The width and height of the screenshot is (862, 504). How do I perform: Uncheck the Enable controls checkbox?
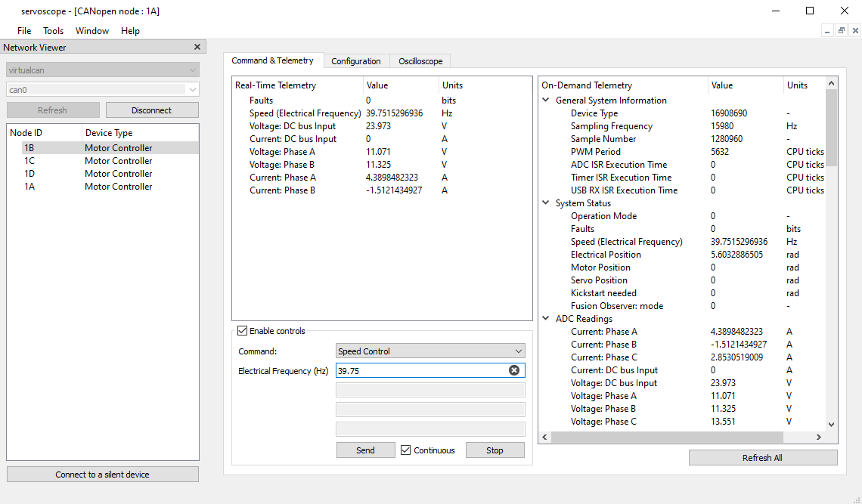point(243,330)
